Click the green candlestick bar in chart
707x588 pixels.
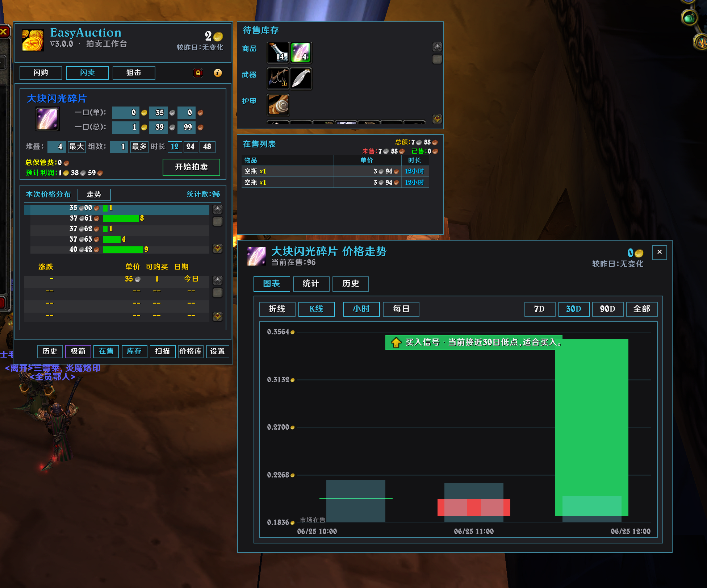(591, 427)
